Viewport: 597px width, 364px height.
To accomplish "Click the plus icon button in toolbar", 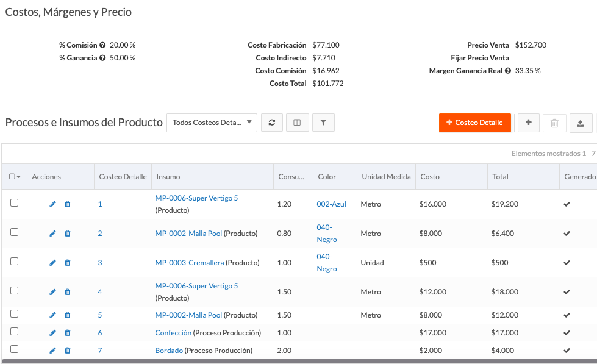I will click(528, 123).
